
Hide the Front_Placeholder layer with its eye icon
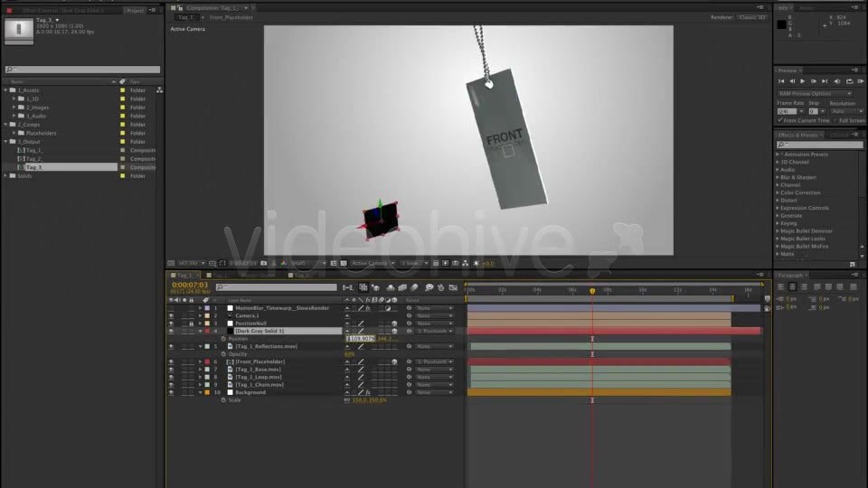pos(171,361)
